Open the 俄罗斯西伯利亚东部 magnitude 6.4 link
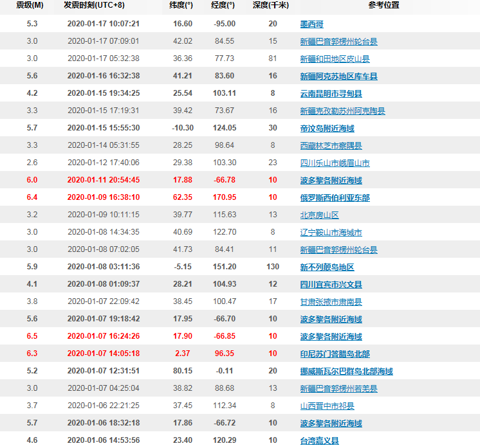 click(335, 197)
